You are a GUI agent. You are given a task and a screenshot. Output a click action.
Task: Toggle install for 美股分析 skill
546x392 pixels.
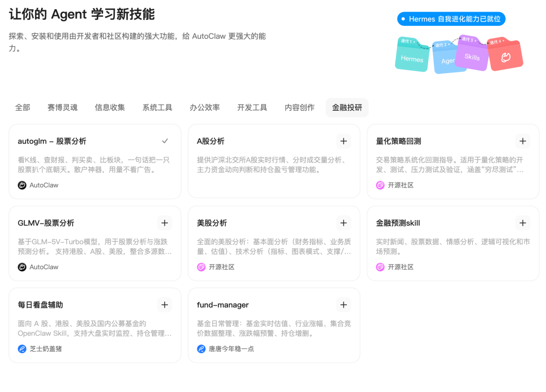[x=344, y=223]
